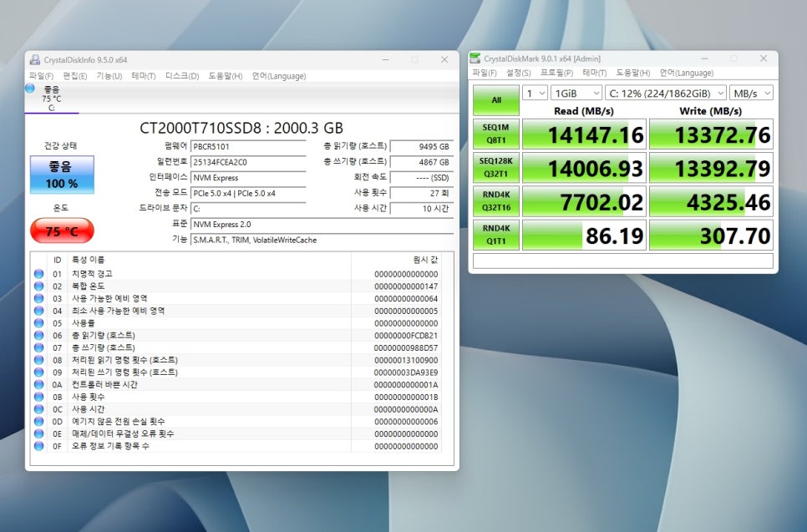Open 파일(F) menu in CrystalDiskInfo
The image size is (807, 532).
point(41,76)
